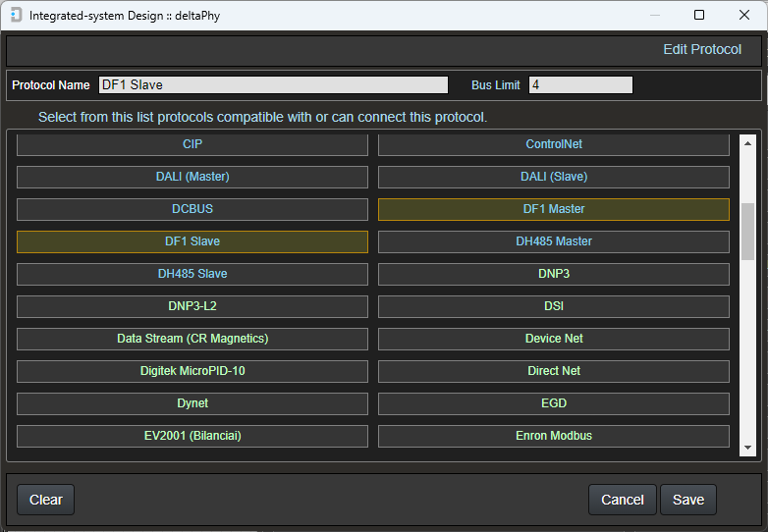Save the protocol changes
768x532 pixels.
688,500
